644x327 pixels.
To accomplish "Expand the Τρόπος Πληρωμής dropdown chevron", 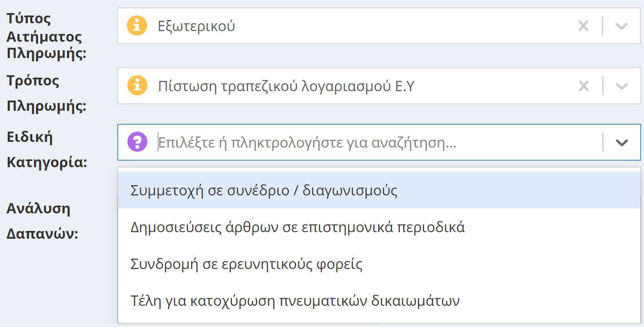I will tap(622, 86).
